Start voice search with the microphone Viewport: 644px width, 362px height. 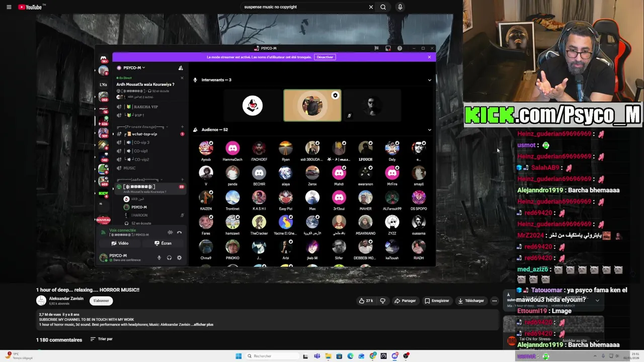[x=400, y=7]
